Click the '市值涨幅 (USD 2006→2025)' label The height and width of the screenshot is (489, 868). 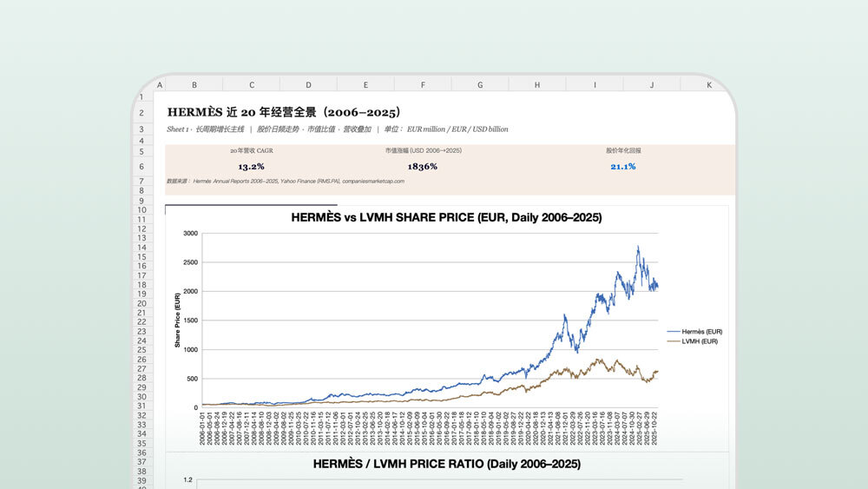click(423, 150)
